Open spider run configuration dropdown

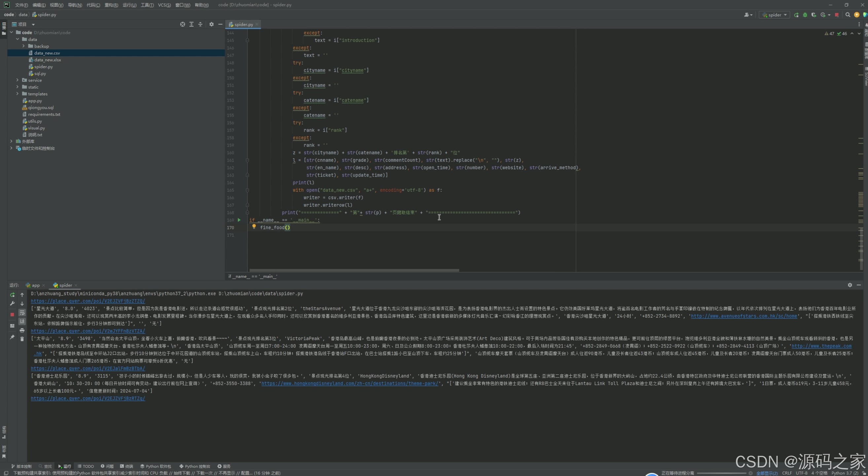(x=775, y=15)
